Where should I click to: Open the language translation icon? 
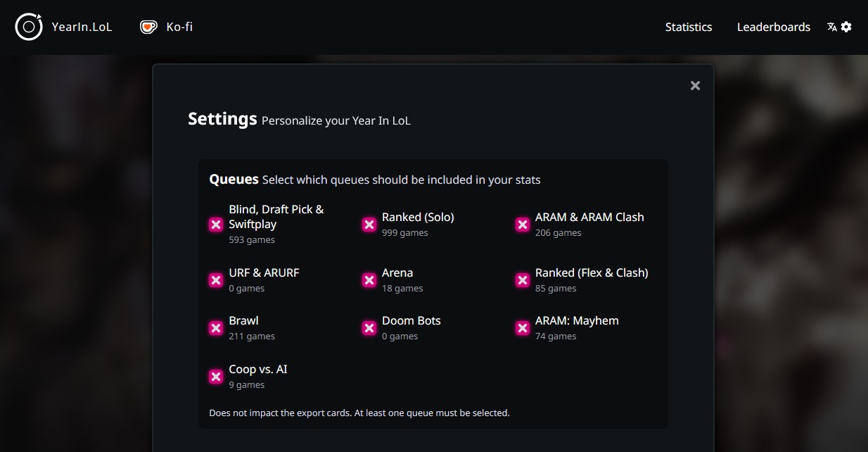coord(832,27)
